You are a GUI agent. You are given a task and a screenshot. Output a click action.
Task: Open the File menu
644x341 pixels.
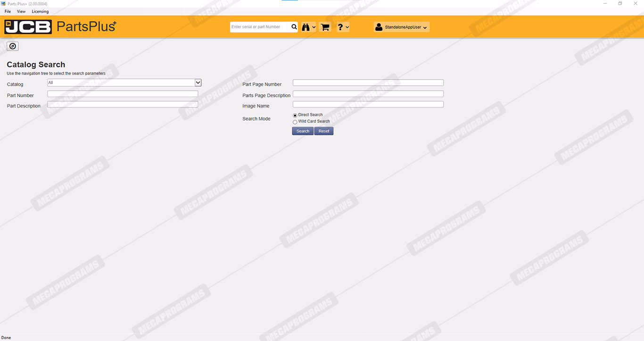8,11
